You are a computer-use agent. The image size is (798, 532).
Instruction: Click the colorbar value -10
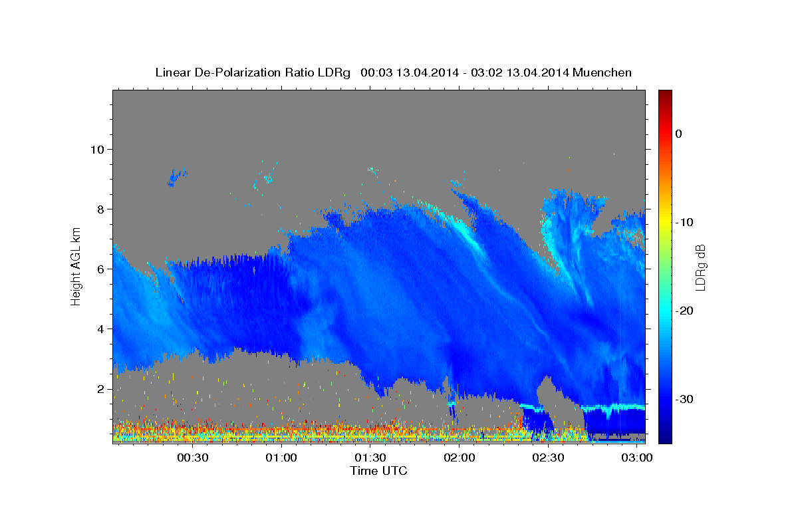(684, 222)
